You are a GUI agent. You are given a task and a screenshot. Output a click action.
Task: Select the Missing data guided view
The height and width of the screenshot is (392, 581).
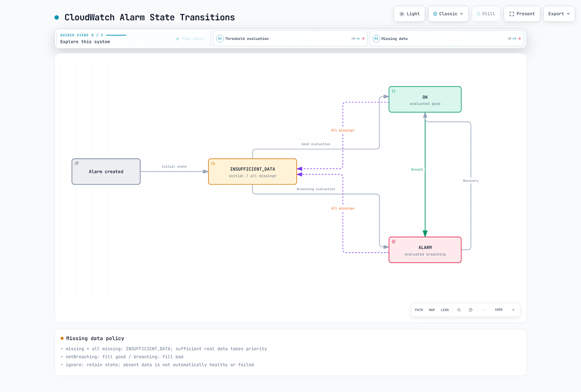coord(447,38)
